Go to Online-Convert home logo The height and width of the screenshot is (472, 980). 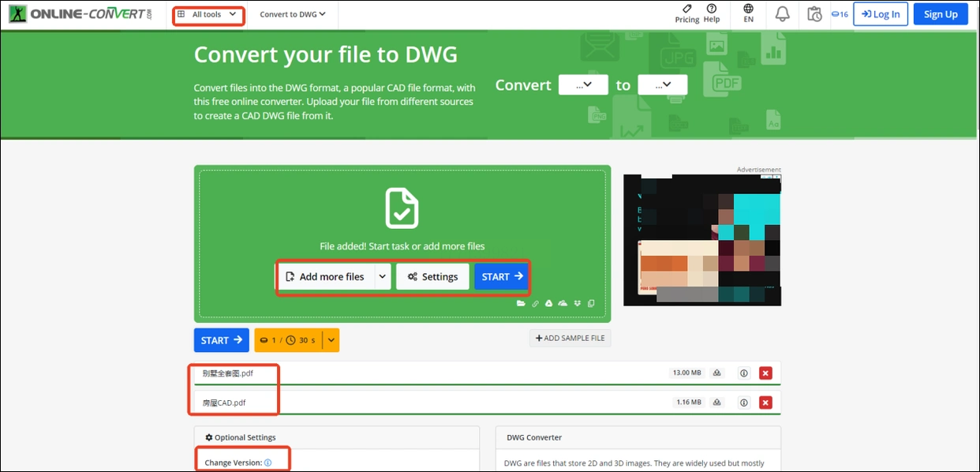pyautogui.click(x=79, y=13)
